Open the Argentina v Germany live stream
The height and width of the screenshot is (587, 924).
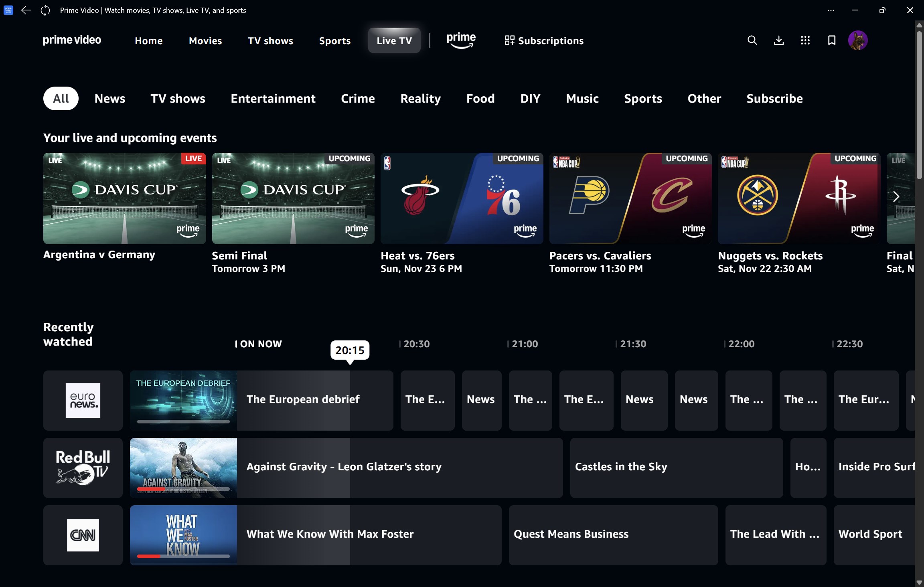coord(124,198)
